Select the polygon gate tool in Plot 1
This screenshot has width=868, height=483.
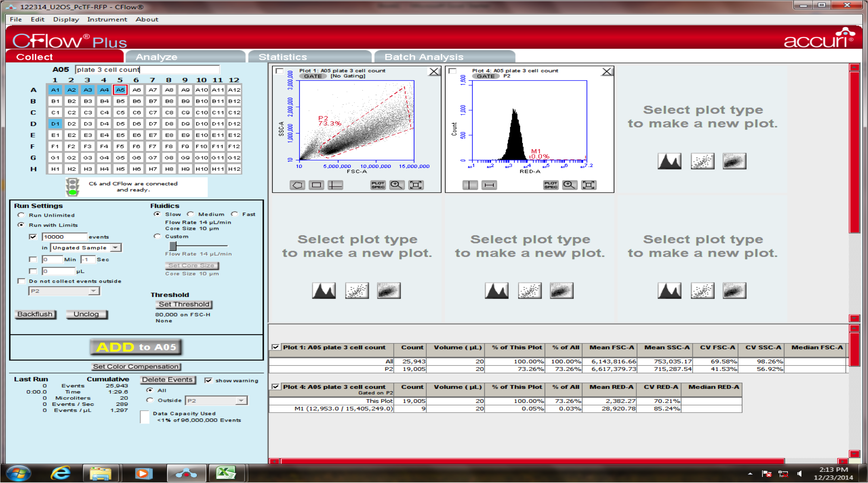click(x=297, y=185)
